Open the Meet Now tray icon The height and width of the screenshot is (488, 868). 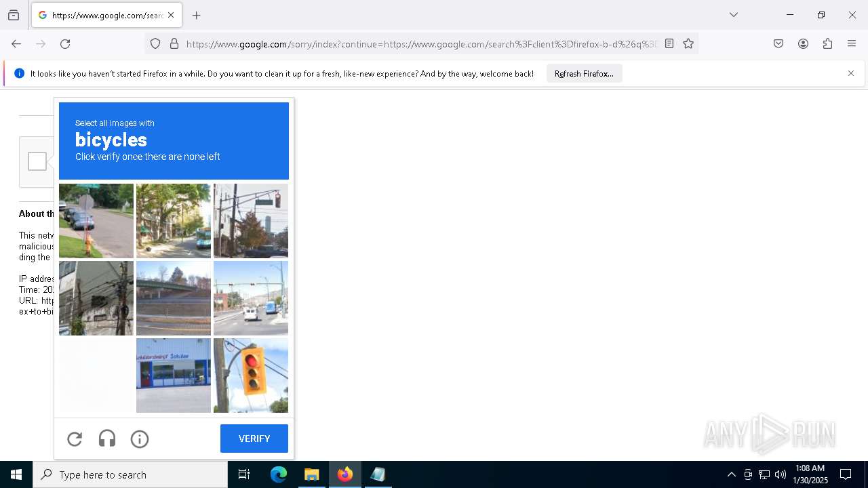click(x=748, y=474)
